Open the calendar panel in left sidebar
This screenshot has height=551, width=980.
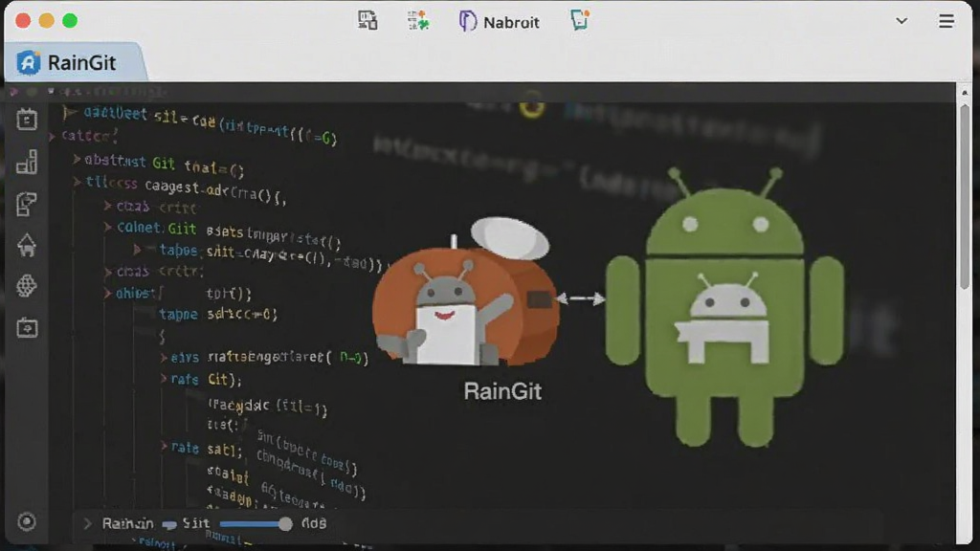click(x=27, y=119)
